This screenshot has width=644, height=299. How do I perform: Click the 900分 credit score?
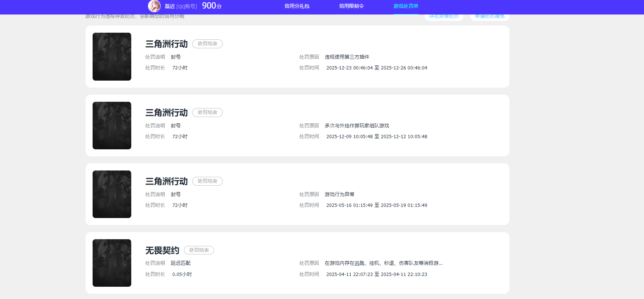pos(212,6)
